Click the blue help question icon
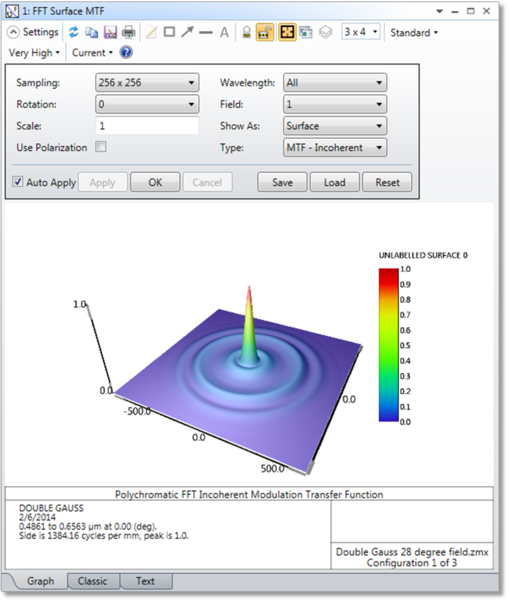 (x=126, y=52)
